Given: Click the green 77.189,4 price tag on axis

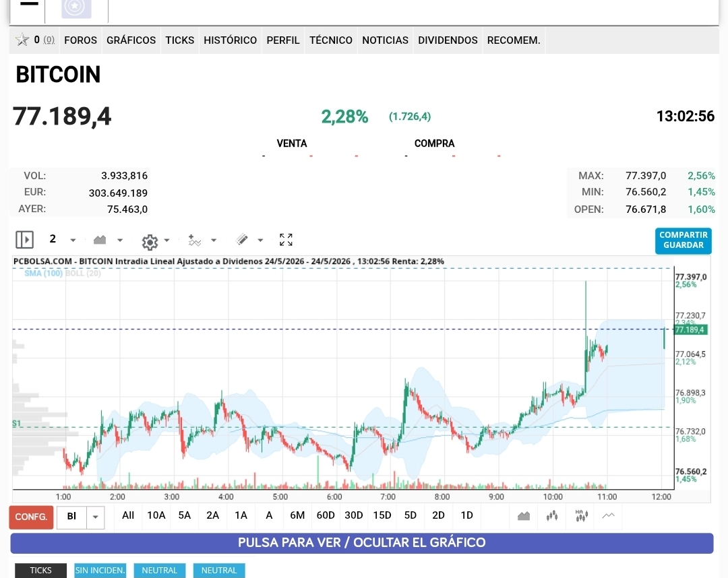Looking at the screenshot, I should pyautogui.click(x=690, y=330).
